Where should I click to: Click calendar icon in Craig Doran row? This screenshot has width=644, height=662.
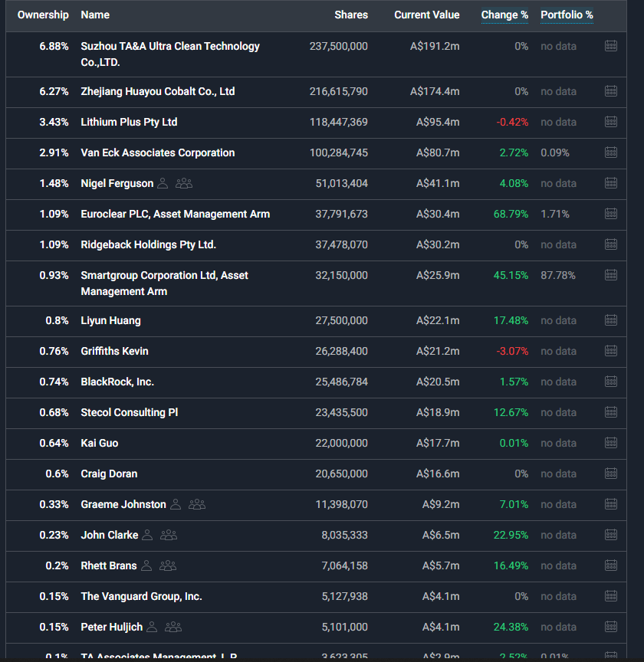click(x=610, y=474)
